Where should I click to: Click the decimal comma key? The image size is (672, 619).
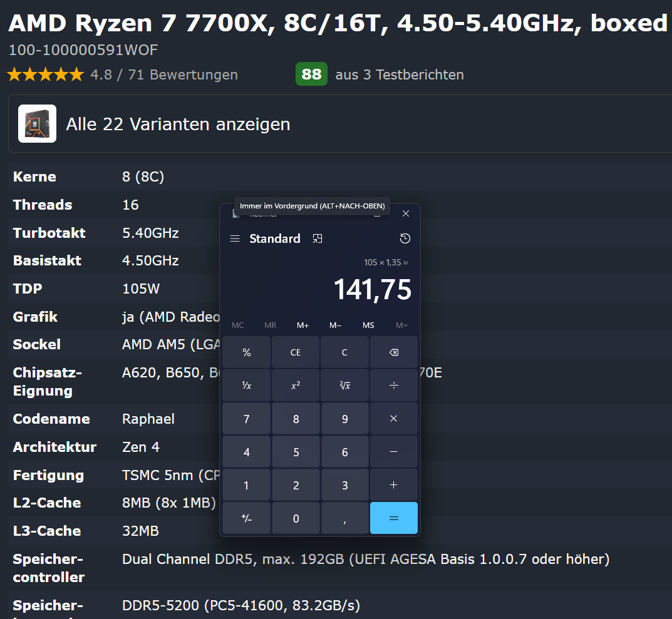(x=344, y=518)
